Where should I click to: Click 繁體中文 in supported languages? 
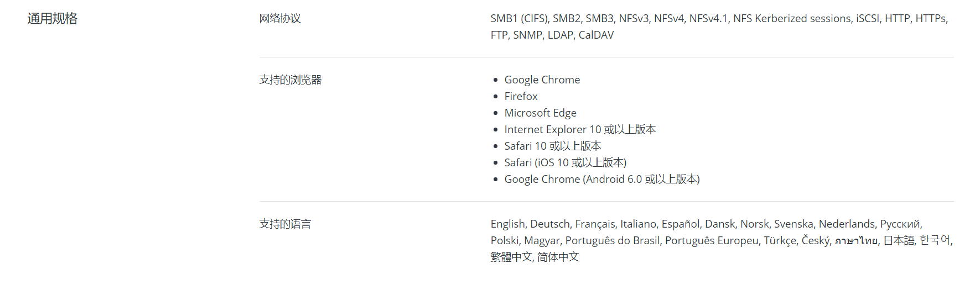(x=511, y=257)
